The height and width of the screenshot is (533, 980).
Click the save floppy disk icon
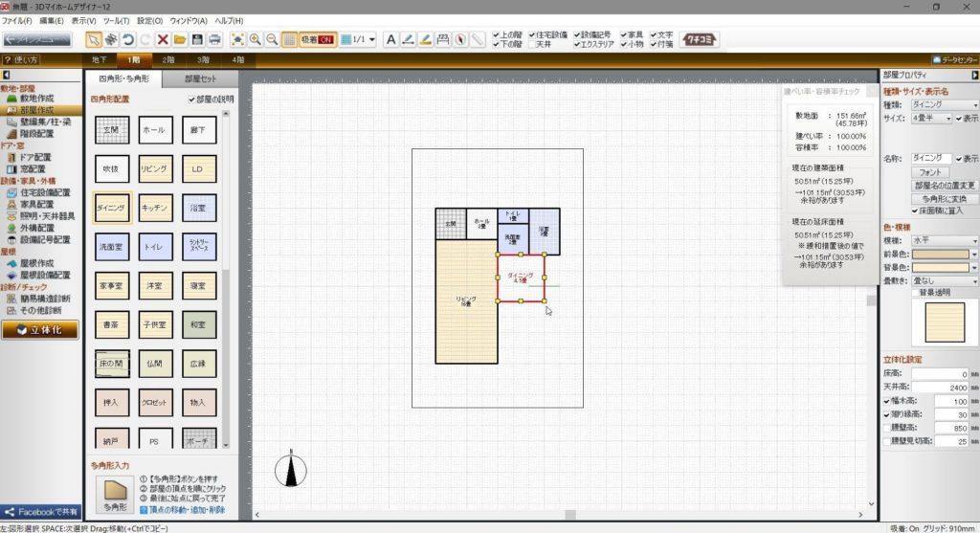click(197, 39)
